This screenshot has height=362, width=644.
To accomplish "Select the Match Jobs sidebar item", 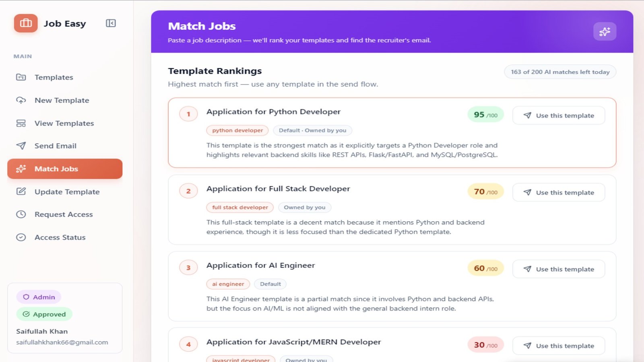I will 65,169.
